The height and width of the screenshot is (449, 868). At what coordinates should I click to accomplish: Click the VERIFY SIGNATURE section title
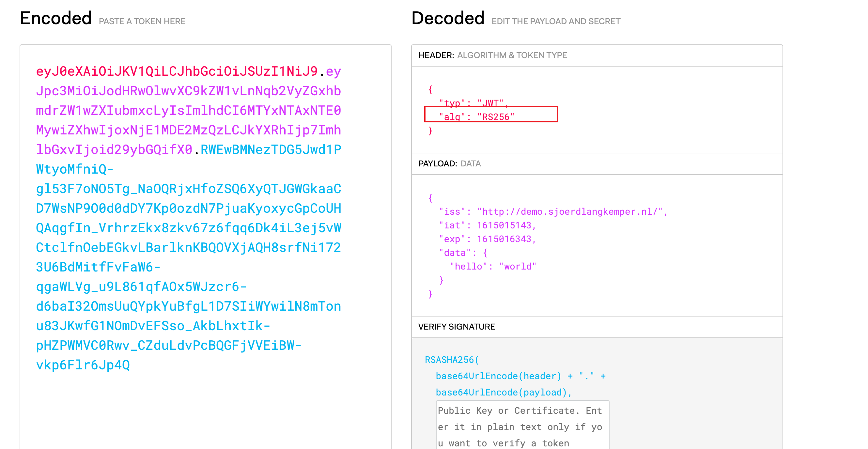pyautogui.click(x=456, y=327)
